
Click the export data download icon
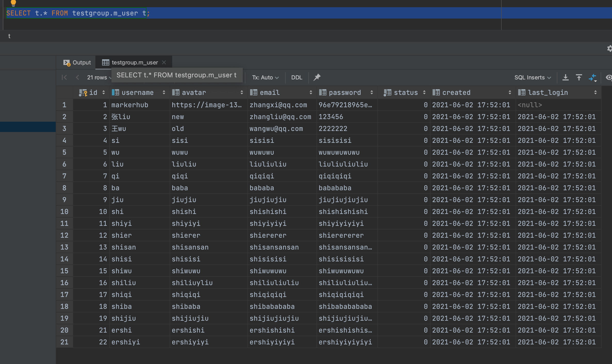click(x=566, y=77)
